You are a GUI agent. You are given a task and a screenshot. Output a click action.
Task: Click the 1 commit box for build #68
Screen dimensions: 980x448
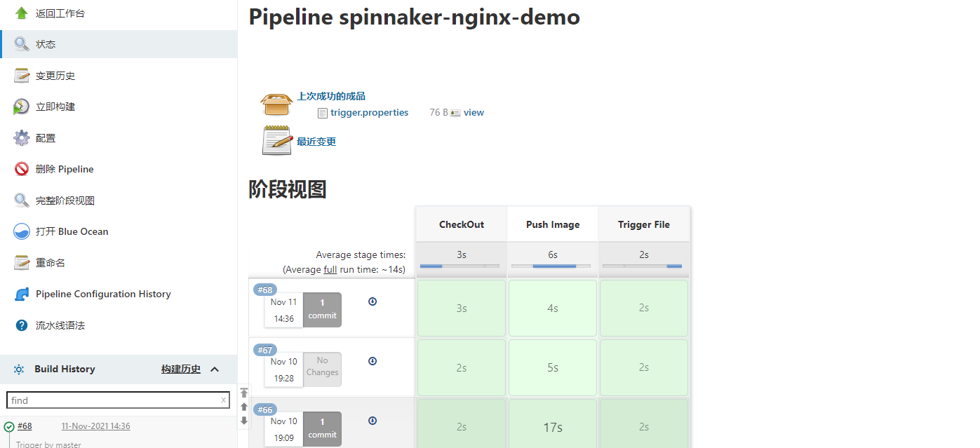coord(323,310)
